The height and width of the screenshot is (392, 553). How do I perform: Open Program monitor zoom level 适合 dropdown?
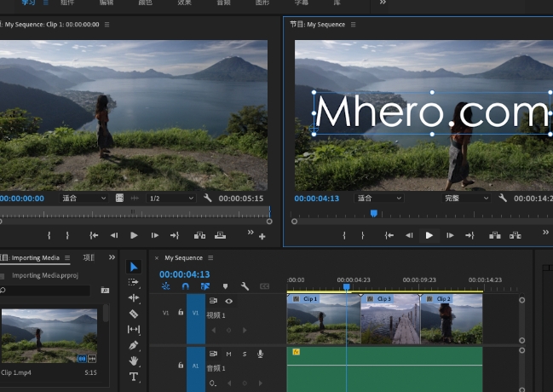(379, 198)
